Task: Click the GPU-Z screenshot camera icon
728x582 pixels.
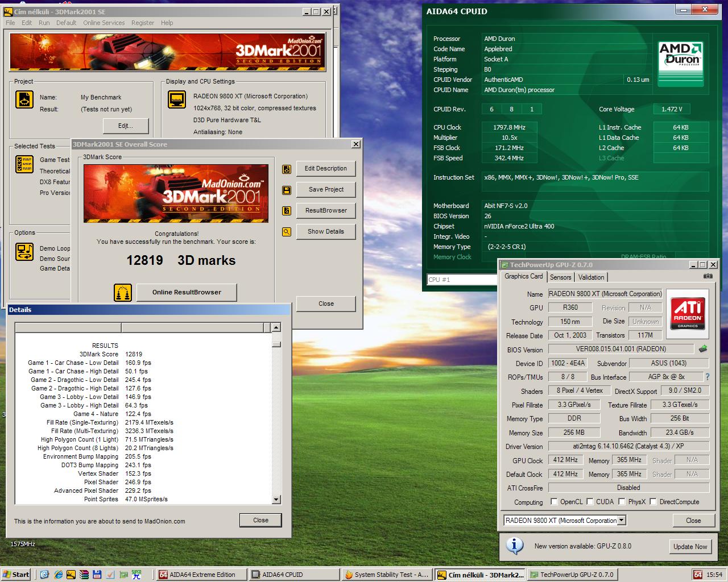Action: tap(708, 276)
